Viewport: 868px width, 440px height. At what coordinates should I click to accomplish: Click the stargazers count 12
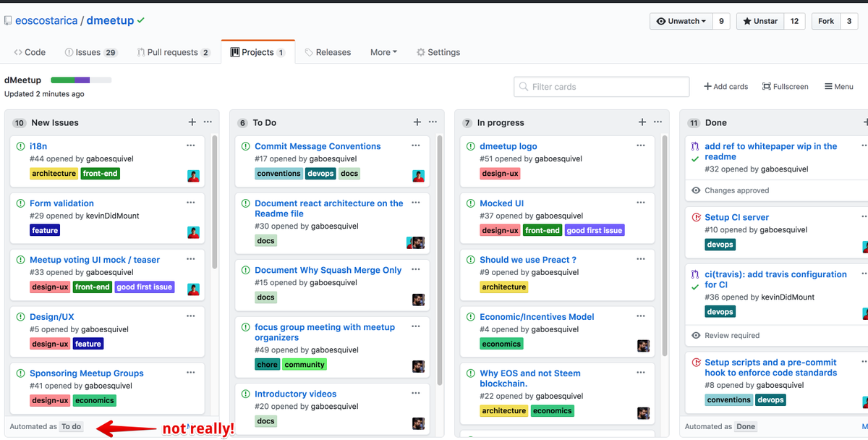point(794,21)
